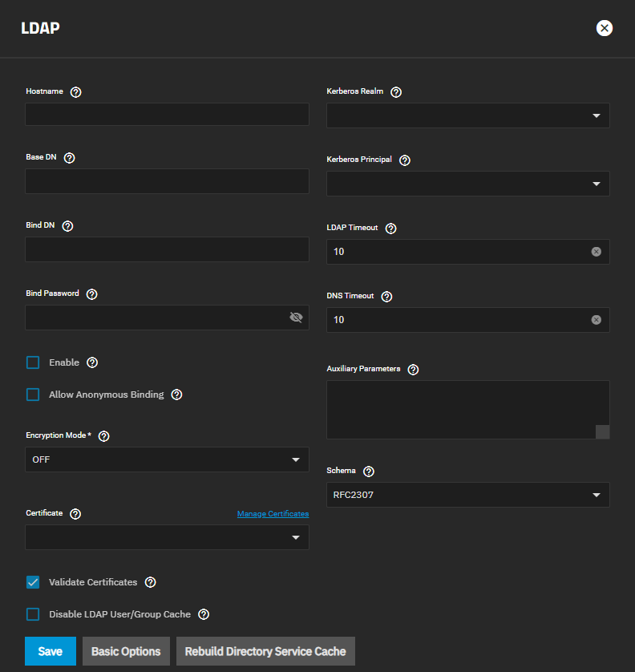Open the Kerberos Realm help tooltip

[396, 92]
